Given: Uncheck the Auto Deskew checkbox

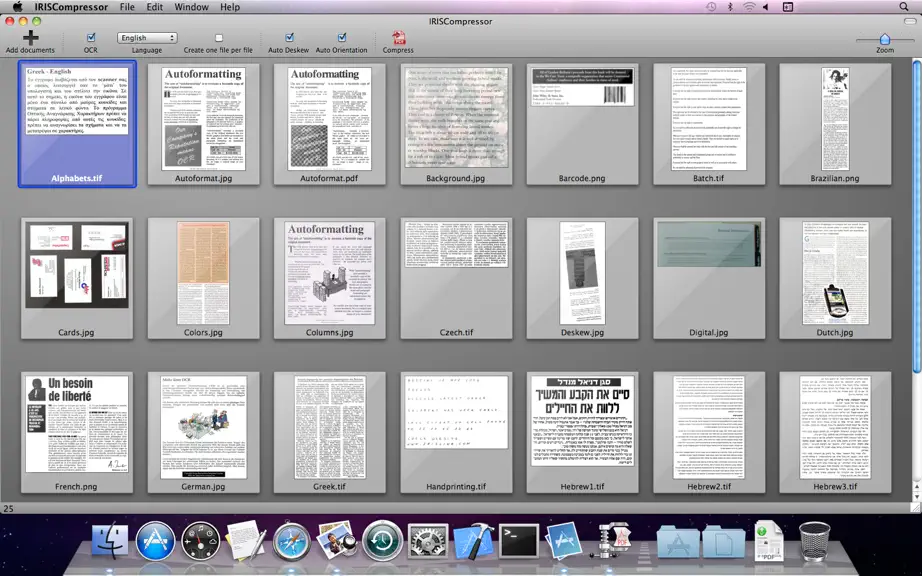Looking at the screenshot, I should point(289,38).
